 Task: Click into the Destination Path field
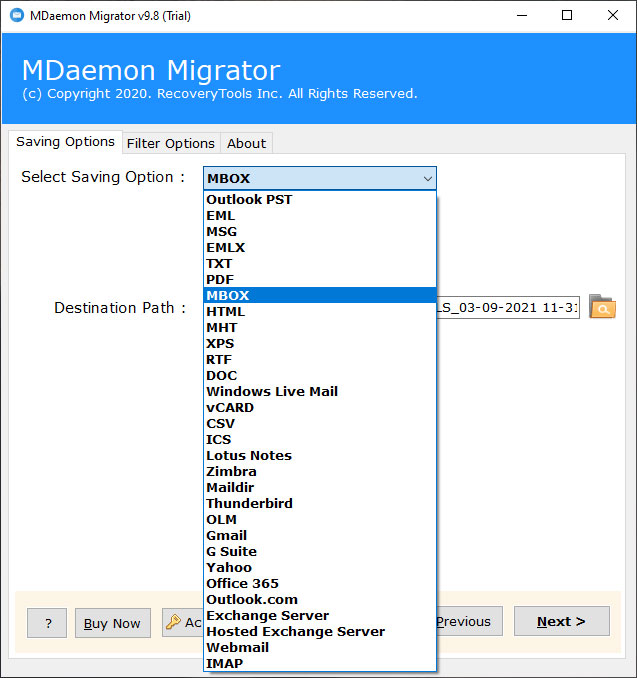point(508,307)
